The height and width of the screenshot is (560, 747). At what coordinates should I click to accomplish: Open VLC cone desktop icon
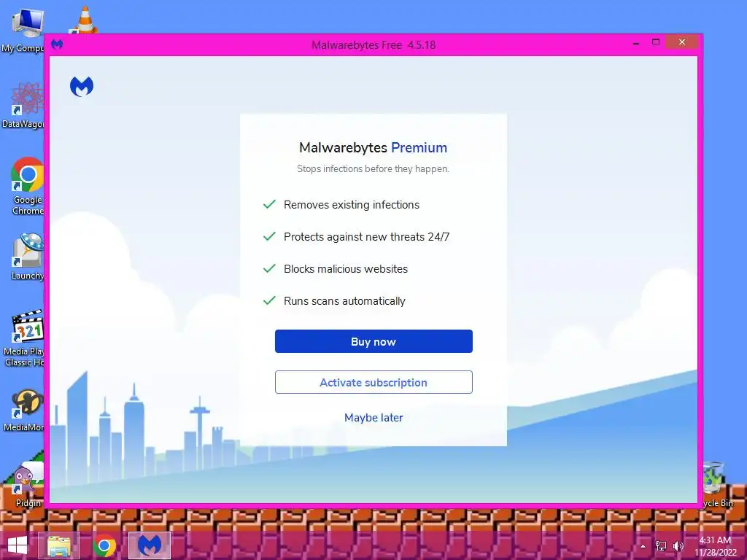pyautogui.click(x=85, y=20)
